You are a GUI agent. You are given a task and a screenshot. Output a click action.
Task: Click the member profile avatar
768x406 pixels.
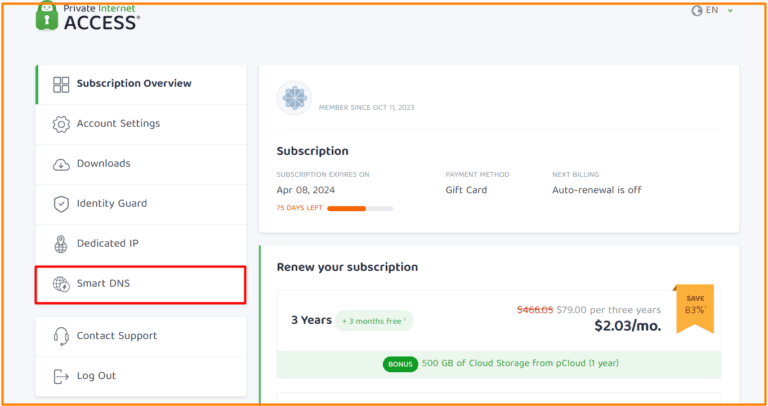point(294,98)
